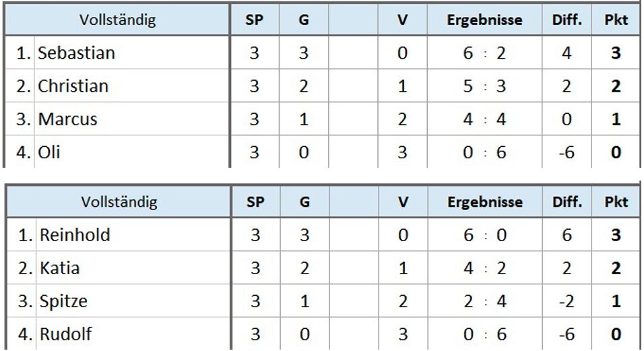Select Katia's 4 : 2 result cell
Screen dimensions: 644x351
click(484, 268)
